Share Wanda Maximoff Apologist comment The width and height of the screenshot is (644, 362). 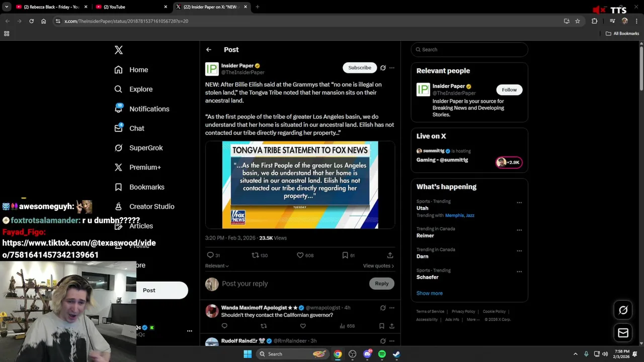pos(391,326)
